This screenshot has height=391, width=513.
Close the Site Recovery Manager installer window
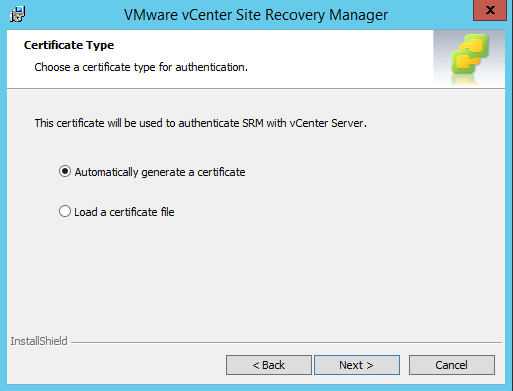(x=490, y=10)
